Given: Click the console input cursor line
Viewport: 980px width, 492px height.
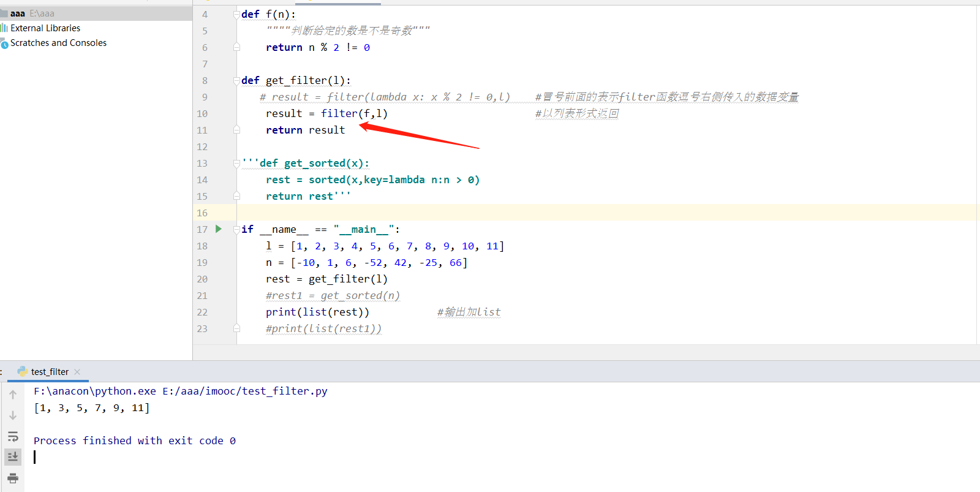Looking at the screenshot, I should click(x=35, y=457).
